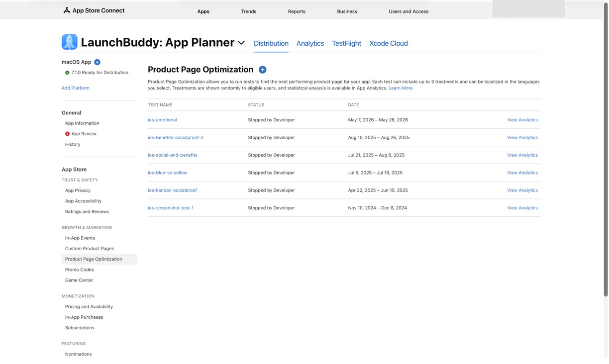Image resolution: width=609 pixels, height=364 pixels.
Task: View Analytics for ios-blue-vs-yellow
Action: click(522, 173)
